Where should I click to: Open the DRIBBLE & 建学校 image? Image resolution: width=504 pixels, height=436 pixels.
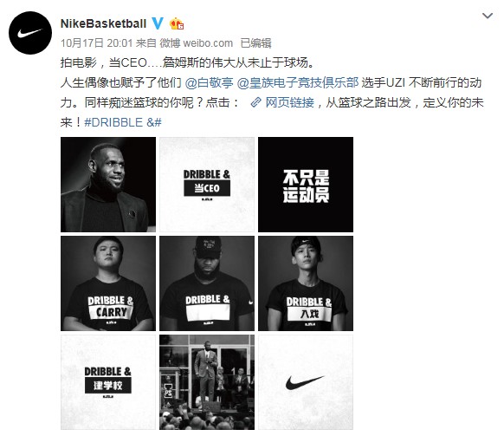click(x=108, y=382)
